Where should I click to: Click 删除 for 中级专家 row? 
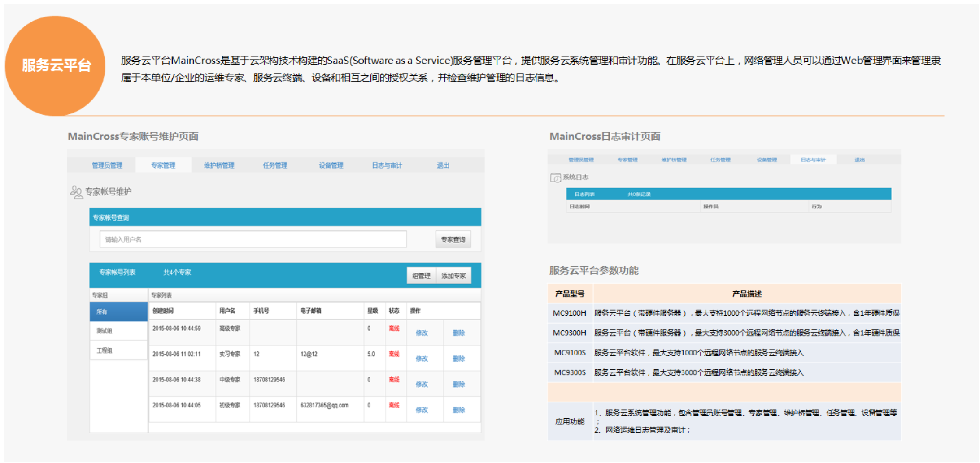pyautogui.click(x=459, y=384)
